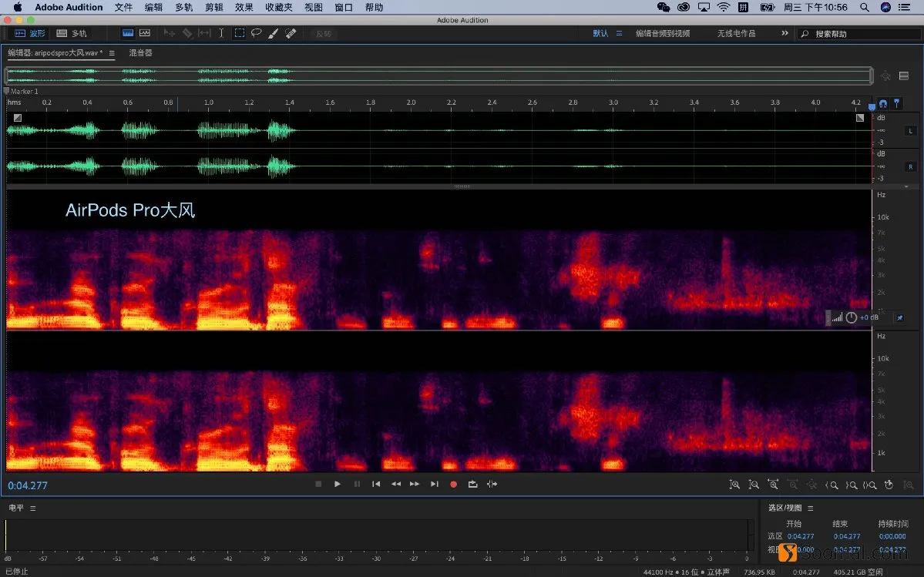This screenshot has width=924, height=577.
Task: Click Zoom In Amplitude icon
Action: click(734, 485)
